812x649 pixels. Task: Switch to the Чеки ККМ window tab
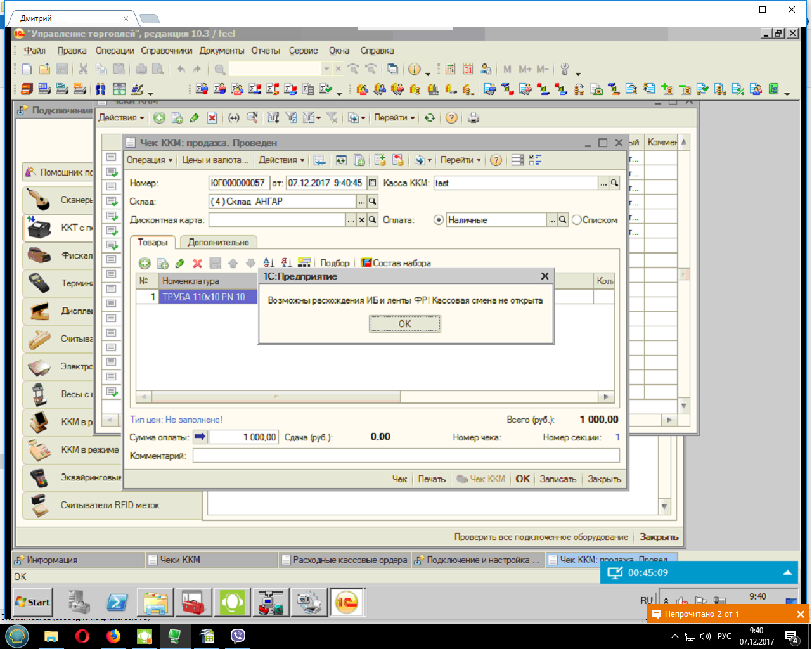pos(212,560)
